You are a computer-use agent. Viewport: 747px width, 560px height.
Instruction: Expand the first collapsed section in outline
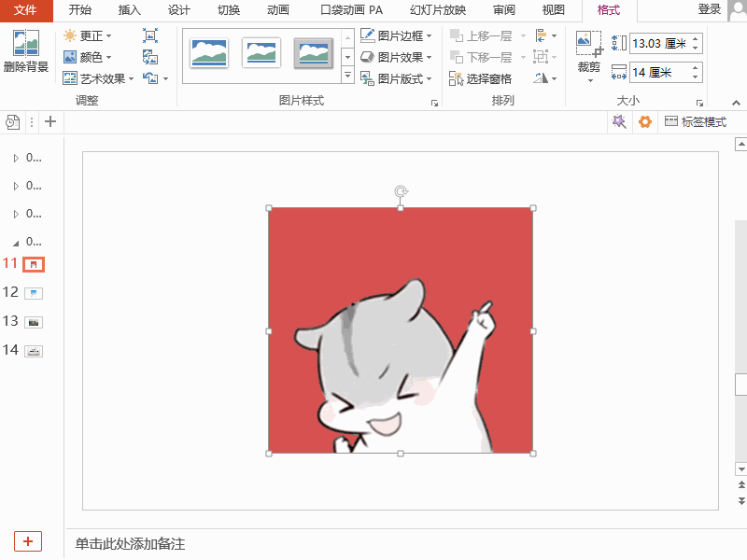[x=16, y=158]
